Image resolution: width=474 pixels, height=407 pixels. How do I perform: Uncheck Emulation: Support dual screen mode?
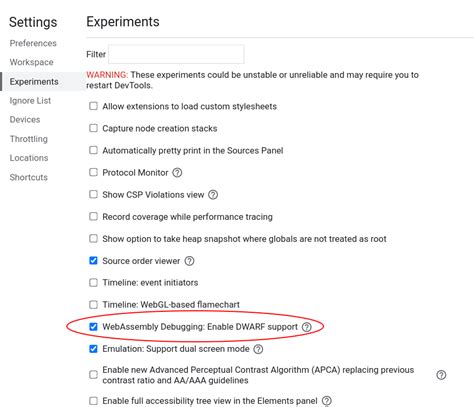(x=93, y=349)
